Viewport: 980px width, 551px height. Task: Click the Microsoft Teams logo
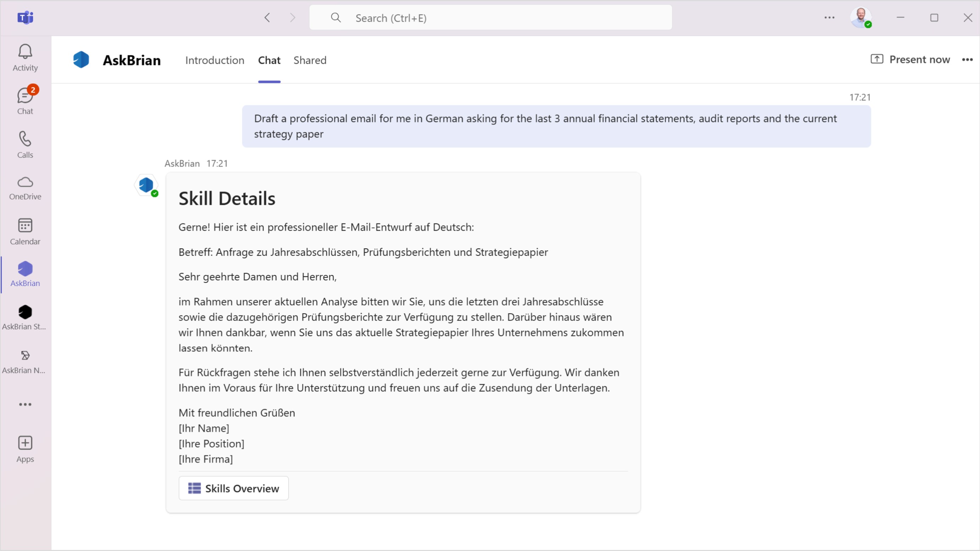point(25,17)
